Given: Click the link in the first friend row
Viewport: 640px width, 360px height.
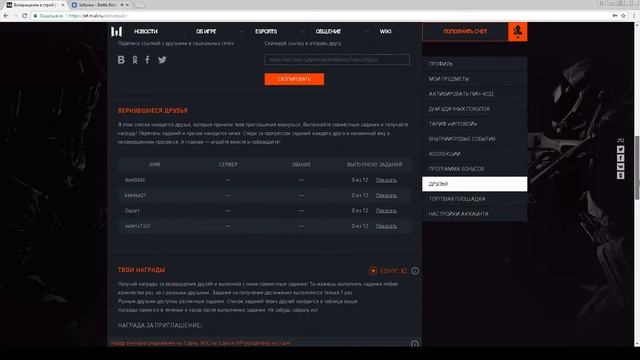Looking at the screenshot, I should coord(386,180).
